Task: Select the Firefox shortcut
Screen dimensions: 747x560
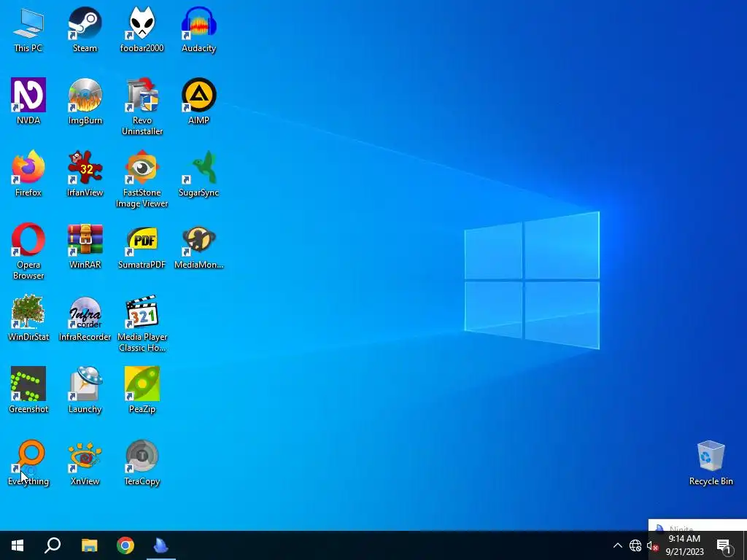Action: tap(28, 174)
